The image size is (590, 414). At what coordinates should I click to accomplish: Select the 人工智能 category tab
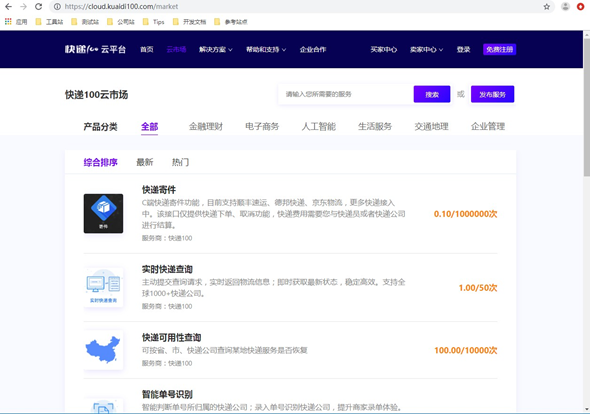319,126
